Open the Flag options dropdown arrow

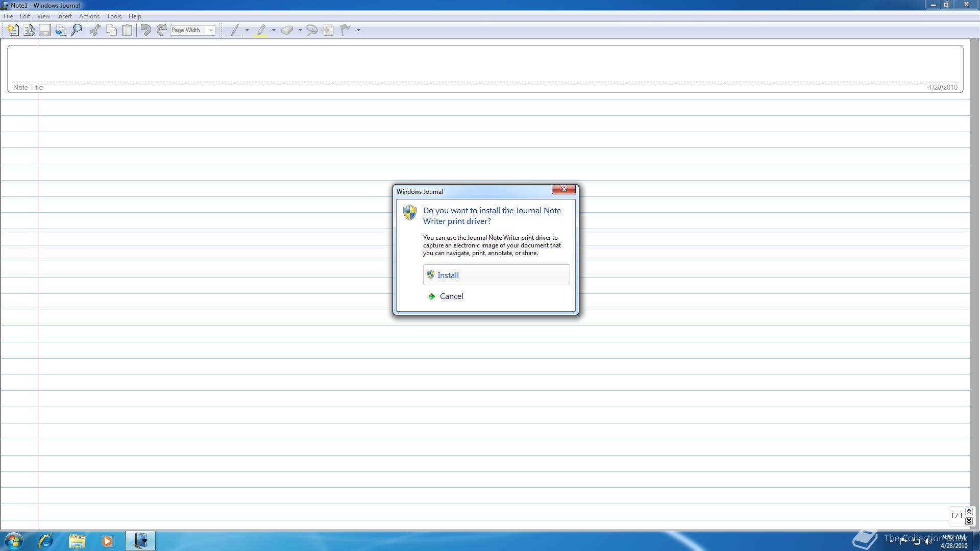[x=358, y=30]
